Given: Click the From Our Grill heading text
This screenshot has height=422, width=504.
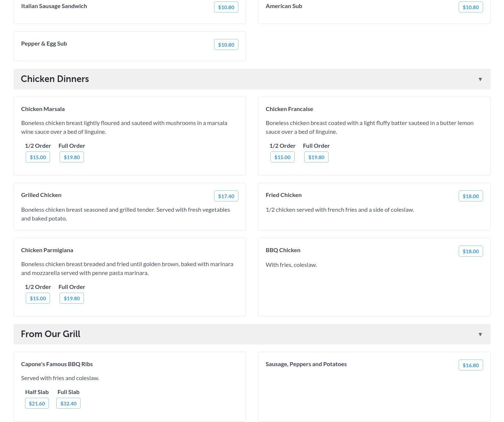Looking at the screenshot, I should point(50,334).
